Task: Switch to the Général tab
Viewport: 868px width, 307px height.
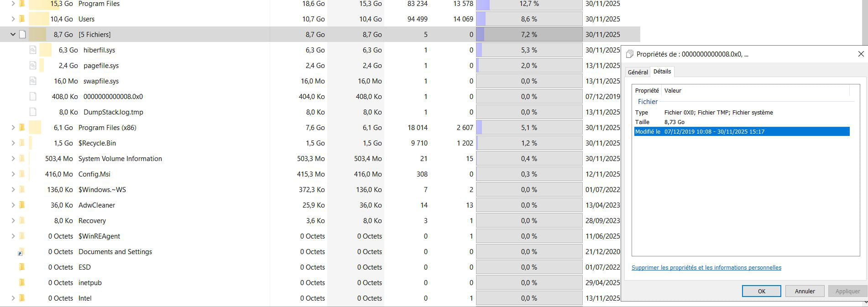Action: [638, 72]
